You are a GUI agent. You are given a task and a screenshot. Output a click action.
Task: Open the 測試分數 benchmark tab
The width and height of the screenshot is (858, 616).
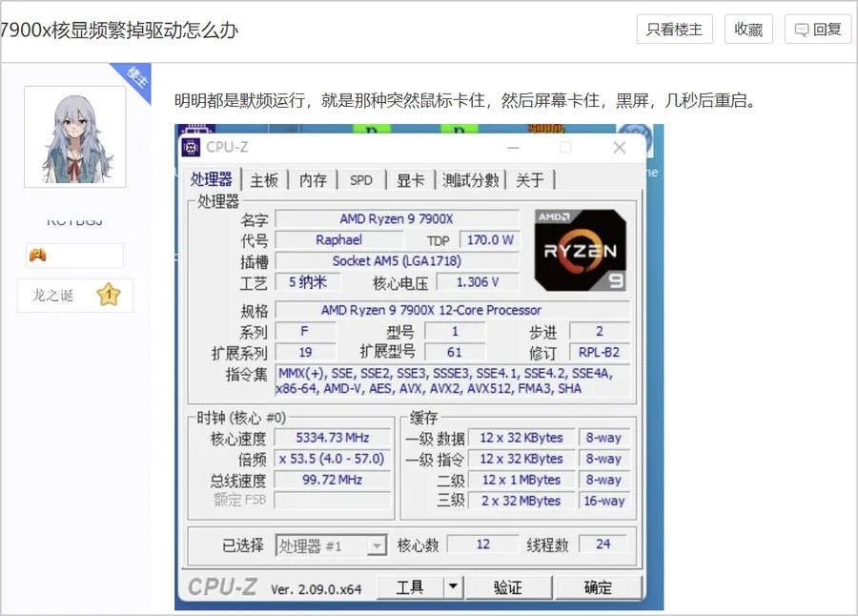[x=470, y=180]
